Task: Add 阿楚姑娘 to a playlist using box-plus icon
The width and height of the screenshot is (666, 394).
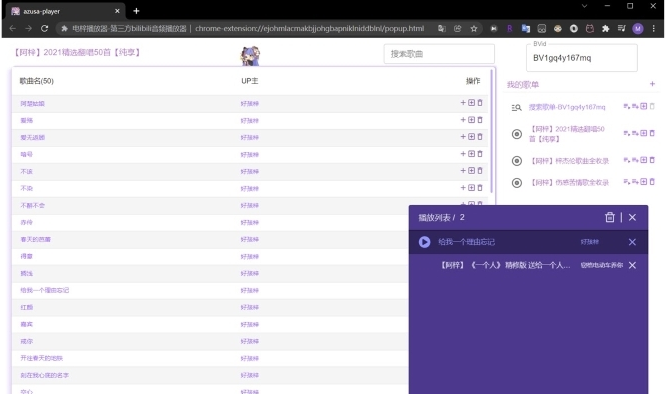Action: pos(471,103)
